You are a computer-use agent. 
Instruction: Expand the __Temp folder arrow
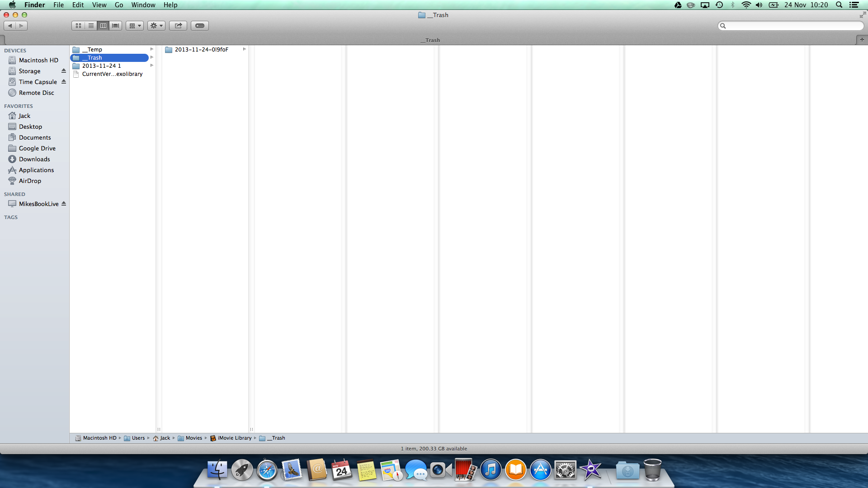click(x=152, y=49)
